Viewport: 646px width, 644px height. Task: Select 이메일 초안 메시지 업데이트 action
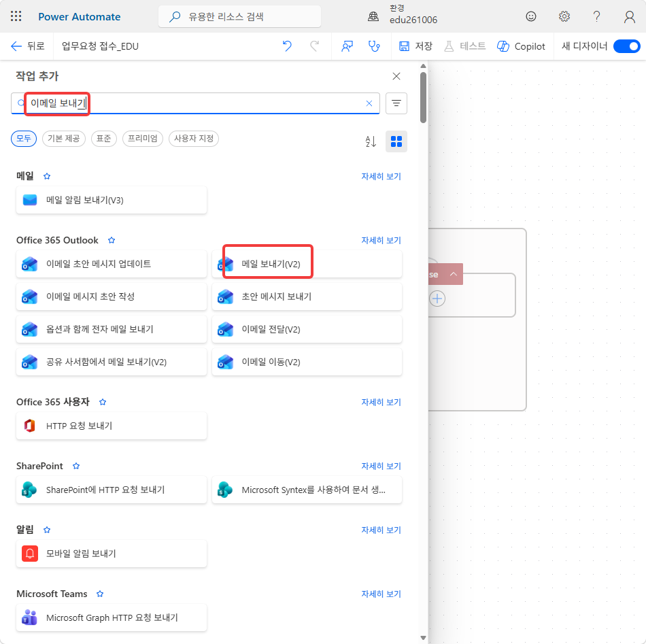(x=112, y=264)
